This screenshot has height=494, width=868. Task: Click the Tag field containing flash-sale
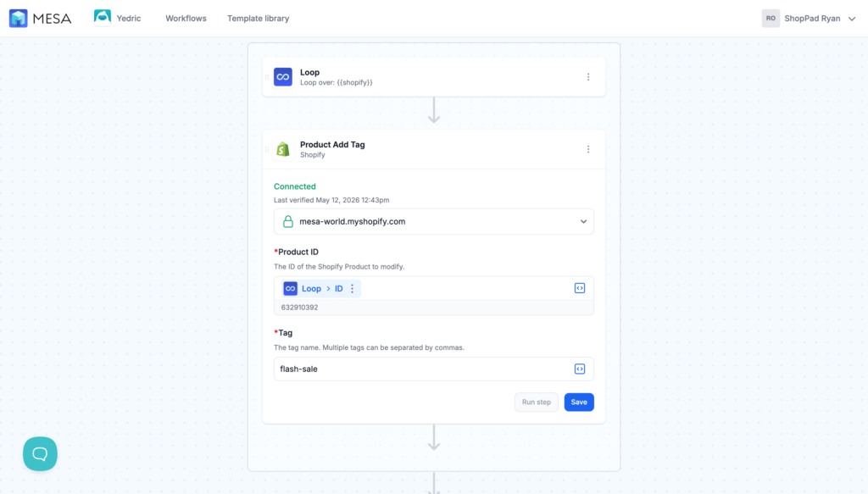tap(433, 369)
